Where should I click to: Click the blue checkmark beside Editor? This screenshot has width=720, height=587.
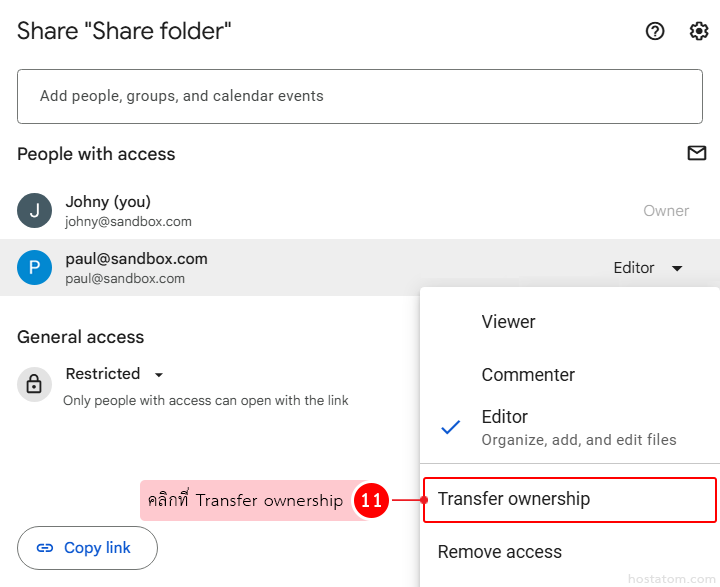click(451, 427)
